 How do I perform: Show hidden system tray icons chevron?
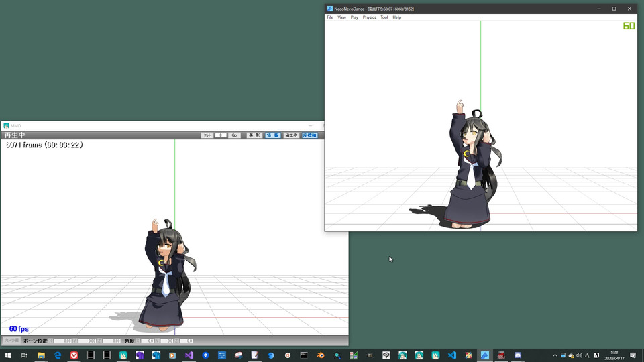point(555,355)
